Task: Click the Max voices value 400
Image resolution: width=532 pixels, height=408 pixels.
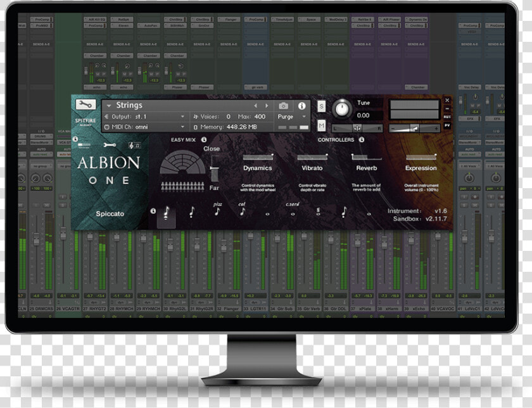Action: click(260, 117)
